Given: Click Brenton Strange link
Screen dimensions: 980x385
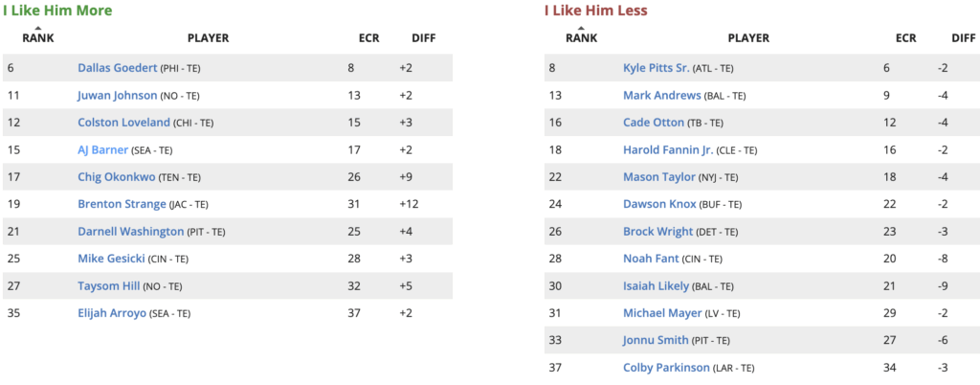Looking at the screenshot, I should point(121,204).
